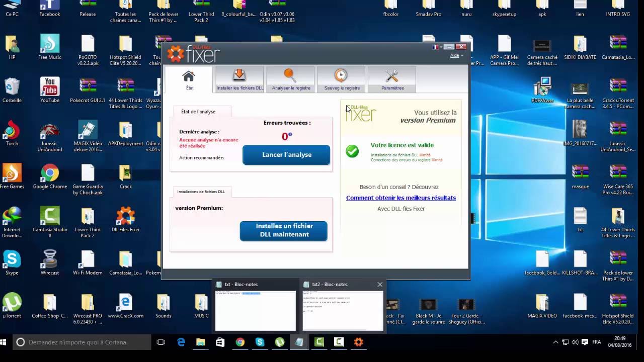Select the Sounds folder on desktop
This screenshot has width=644, height=362.
tap(164, 306)
